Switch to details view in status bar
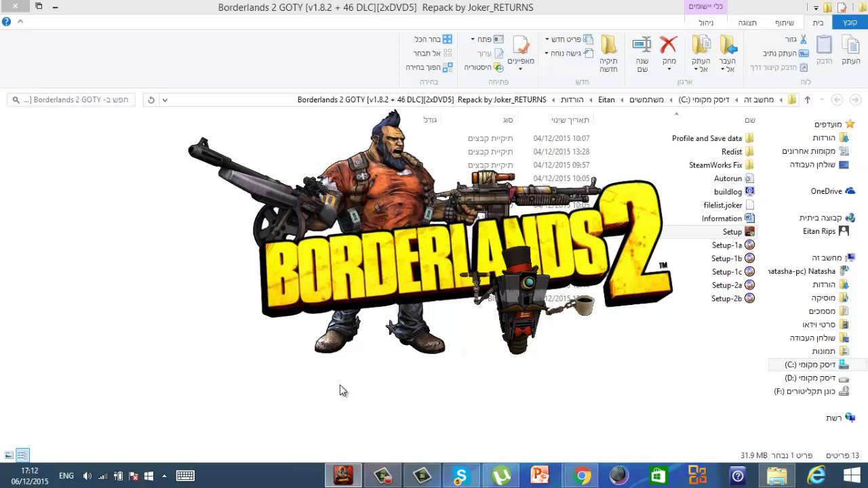The width and height of the screenshot is (868, 488). click(22, 455)
